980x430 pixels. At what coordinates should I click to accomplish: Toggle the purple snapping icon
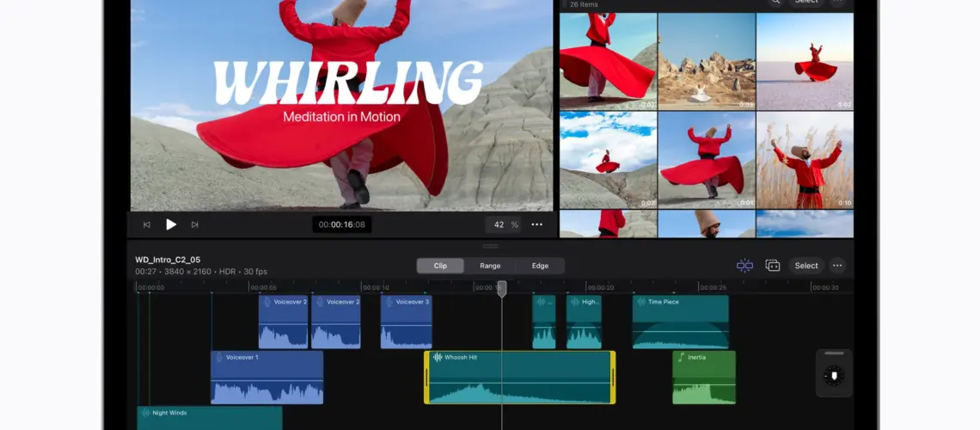(744, 266)
